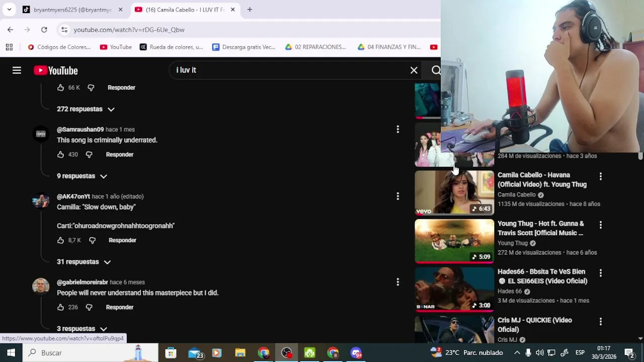The width and height of the screenshot is (644, 362).
Task: Open the notifications icon in taskbar
Action: pos(629,352)
